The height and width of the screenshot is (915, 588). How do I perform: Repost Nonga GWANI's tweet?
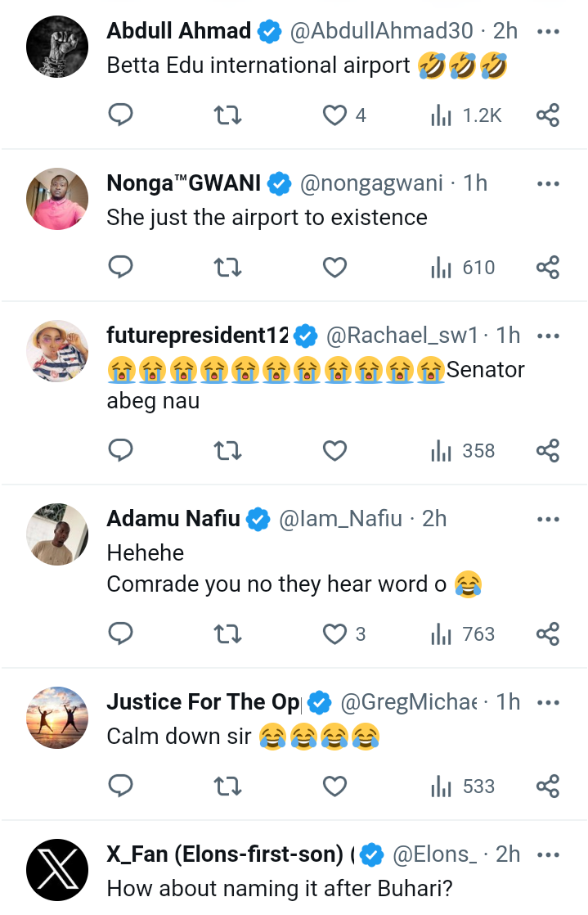coord(227,268)
